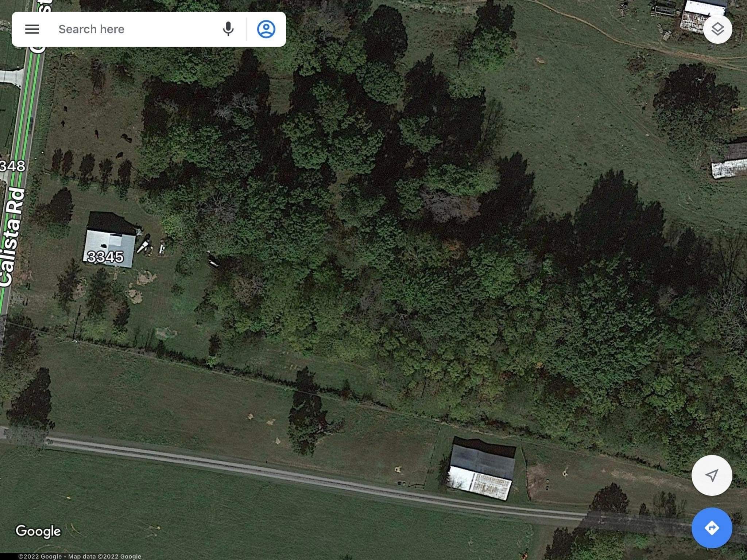Click the Google logo watermark
This screenshot has height=560, width=747.
(38, 532)
